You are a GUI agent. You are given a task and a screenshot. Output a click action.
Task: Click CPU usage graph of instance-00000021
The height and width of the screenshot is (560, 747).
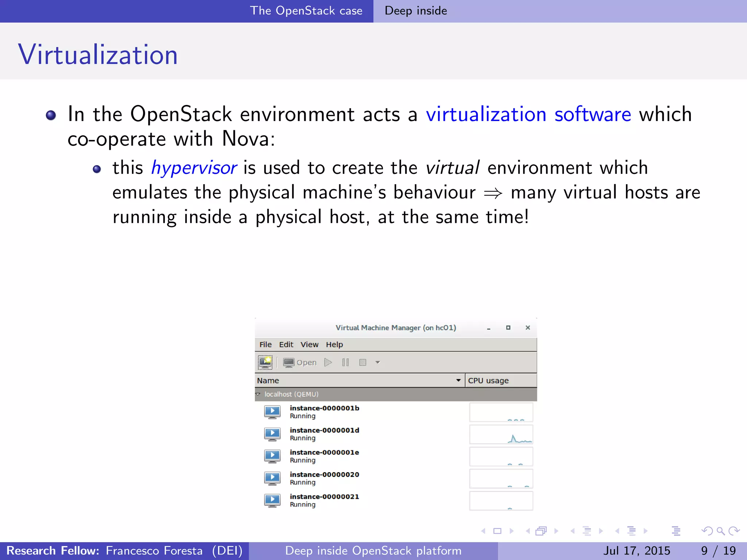(501, 501)
